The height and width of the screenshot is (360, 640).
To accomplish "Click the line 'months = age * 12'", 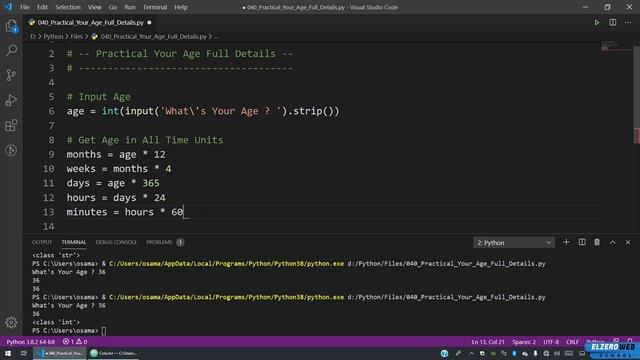I will click(x=116, y=154).
